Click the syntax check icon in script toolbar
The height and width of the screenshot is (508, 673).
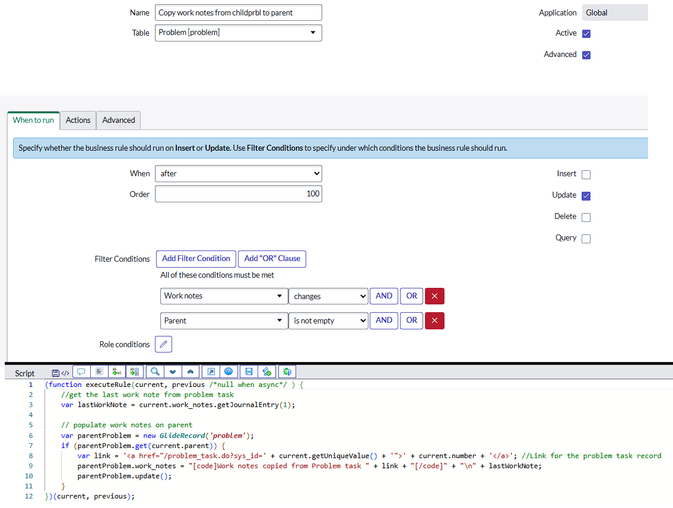click(x=267, y=372)
